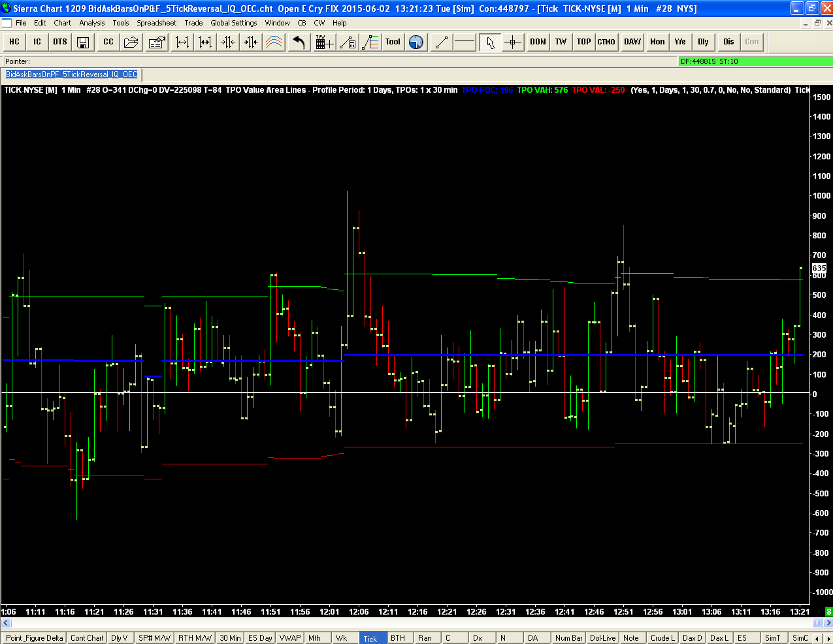Click the Dly toolbar button
This screenshot has width=833, height=644.
point(704,42)
